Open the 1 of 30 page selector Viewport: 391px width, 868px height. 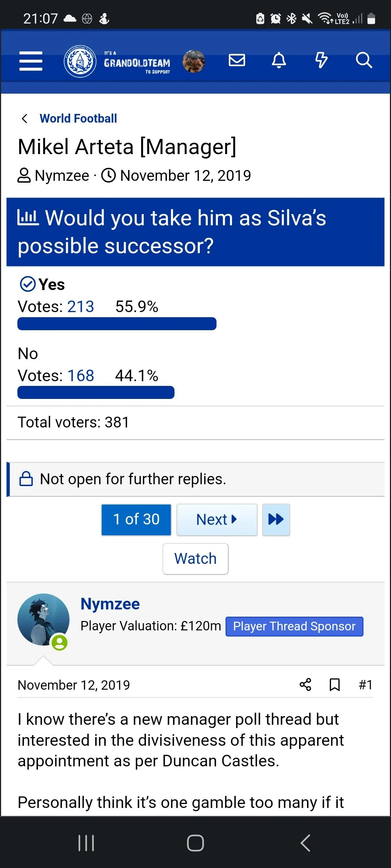[136, 519]
